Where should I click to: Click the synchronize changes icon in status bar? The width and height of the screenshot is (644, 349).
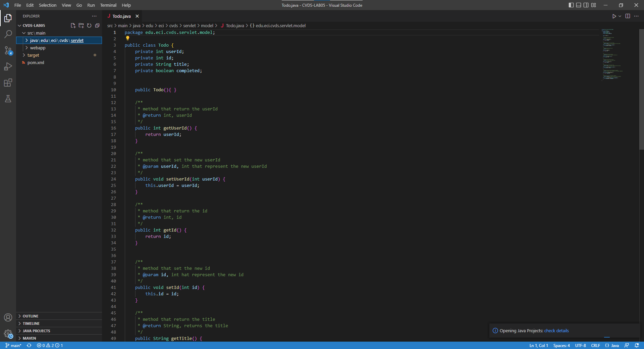pos(29,345)
